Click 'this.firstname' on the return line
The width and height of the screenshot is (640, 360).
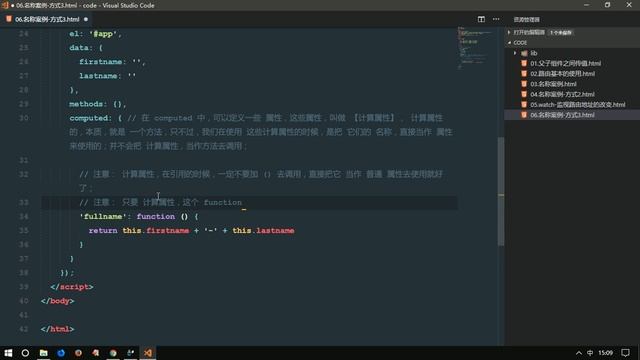click(x=156, y=231)
